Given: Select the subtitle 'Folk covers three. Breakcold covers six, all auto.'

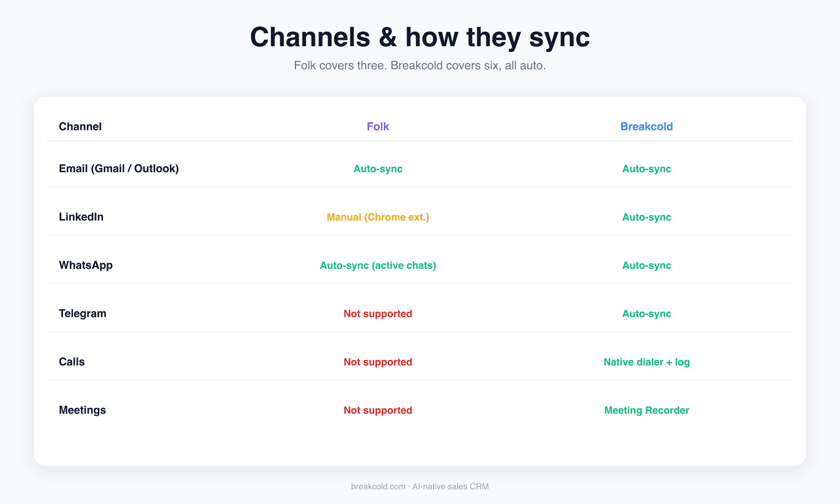Looking at the screenshot, I should 420,66.
